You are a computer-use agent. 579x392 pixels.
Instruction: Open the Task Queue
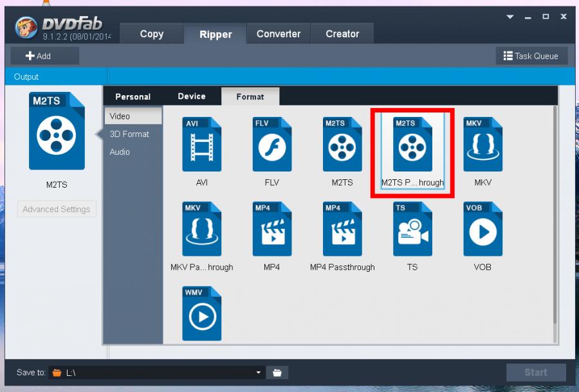click(531, 56)
